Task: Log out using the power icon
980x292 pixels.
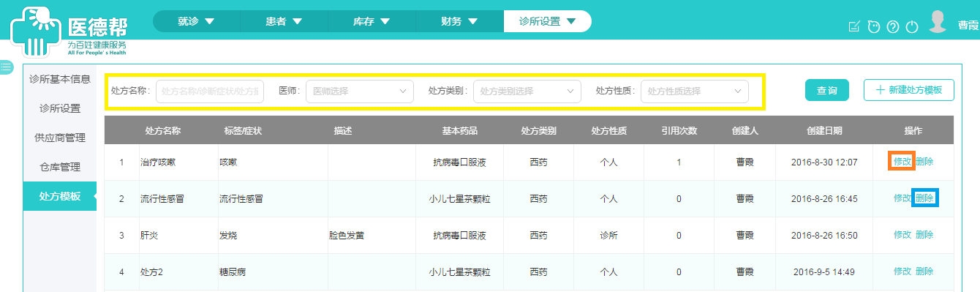Action: pos(911,27)
